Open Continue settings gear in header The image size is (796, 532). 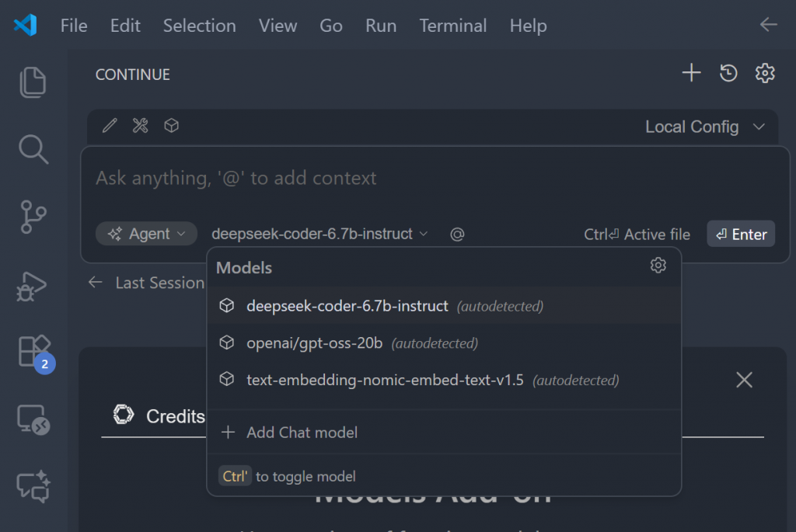765,74
